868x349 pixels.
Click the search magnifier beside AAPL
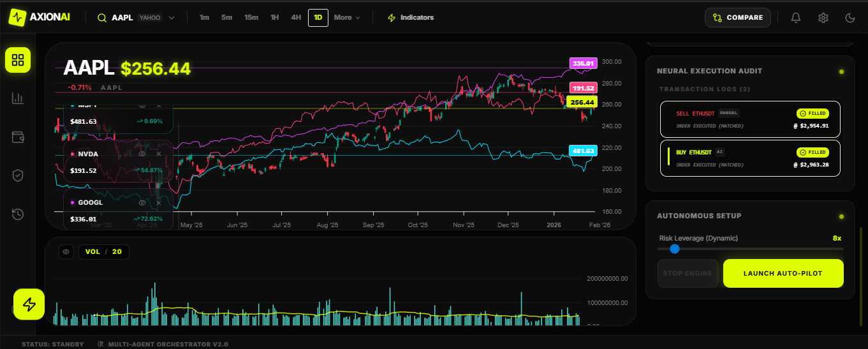click(x=101, y=18)
